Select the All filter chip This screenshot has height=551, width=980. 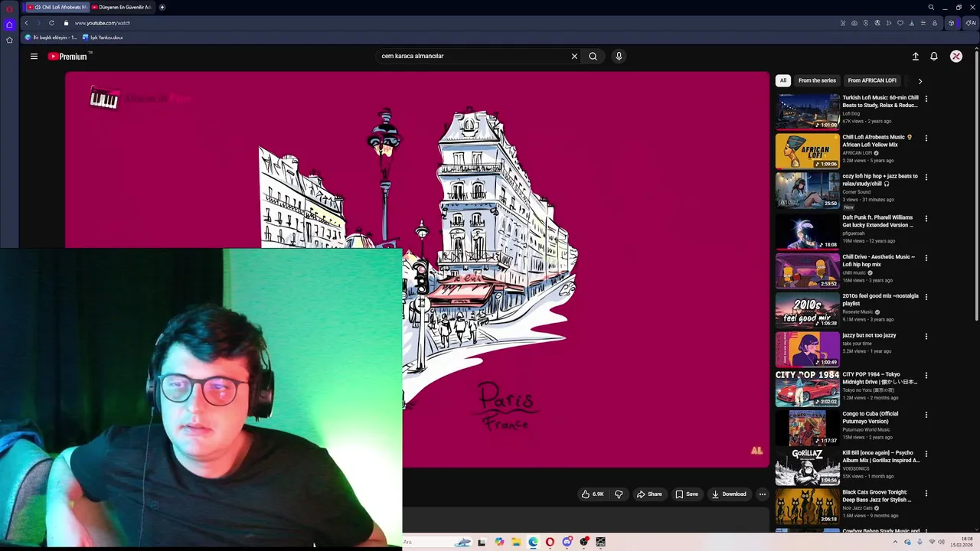782,80
